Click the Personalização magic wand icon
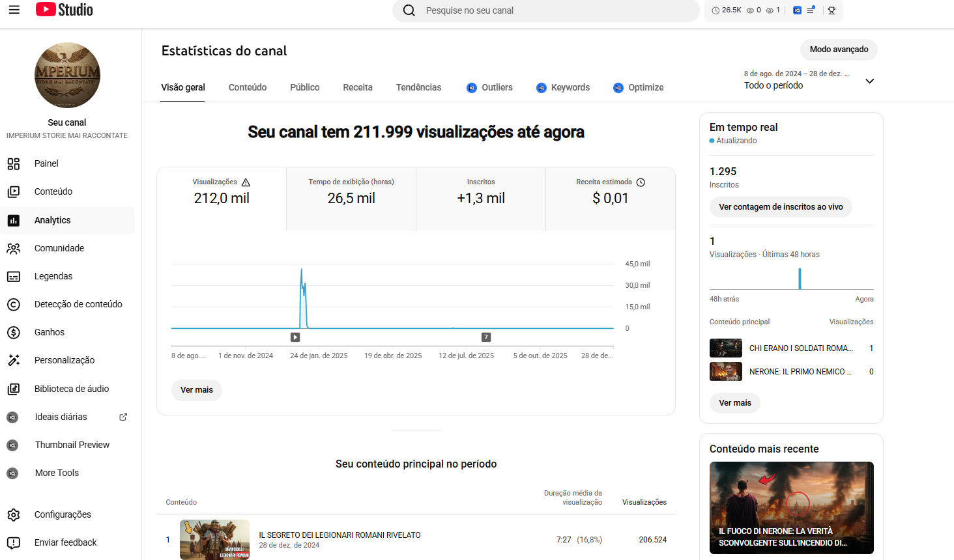Viewport: 954px width, 560px height. pos(14,360)
